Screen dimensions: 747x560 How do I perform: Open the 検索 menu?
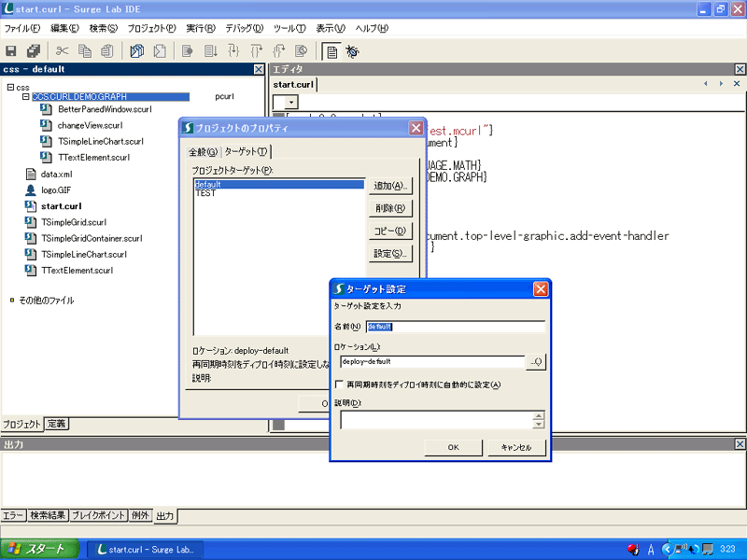click(x=104, y=28)
